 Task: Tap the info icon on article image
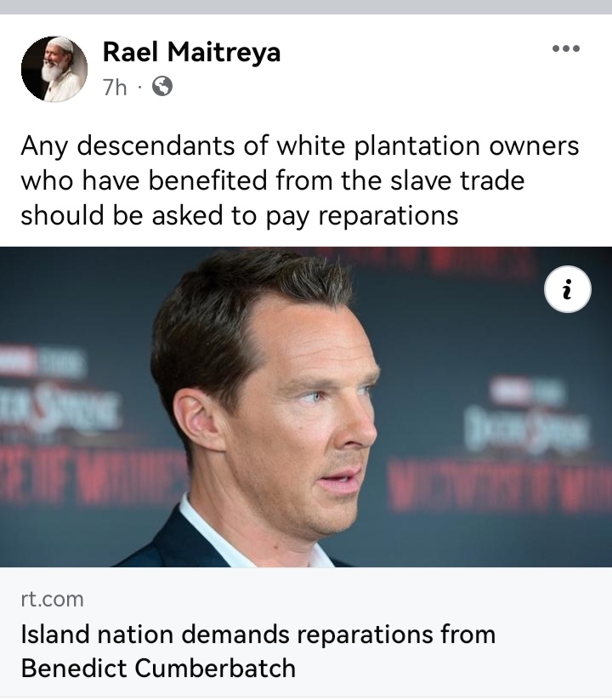pyautogui.click(x=568, y=289)
